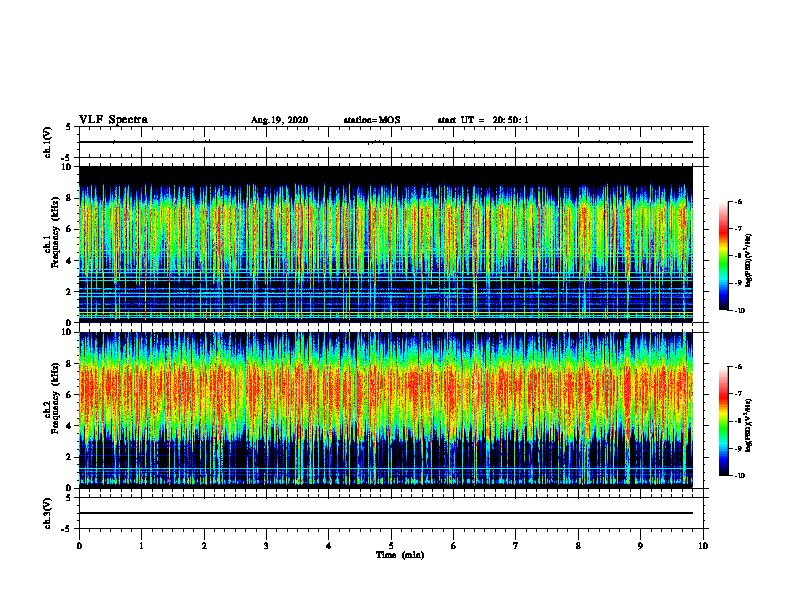The image size is (792, 612).
Task: Click the "-10" label on ch.1 color bar
Action: [x=739, y=311]
